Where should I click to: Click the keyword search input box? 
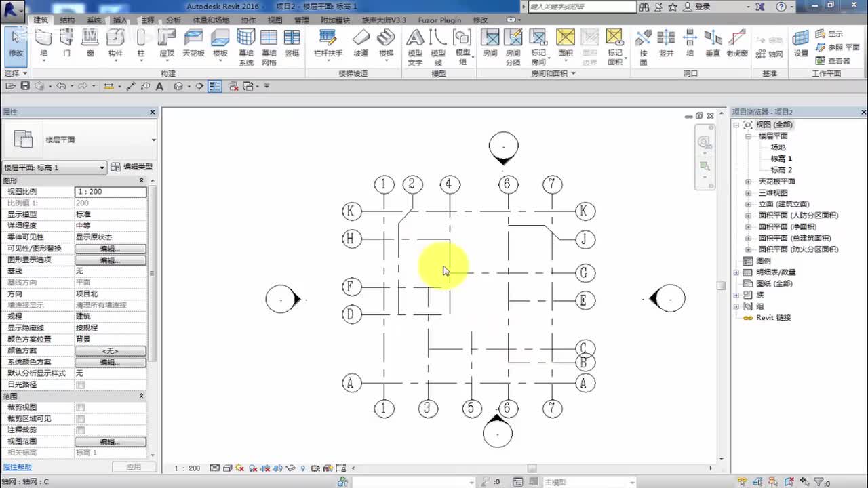click(582, 7)
